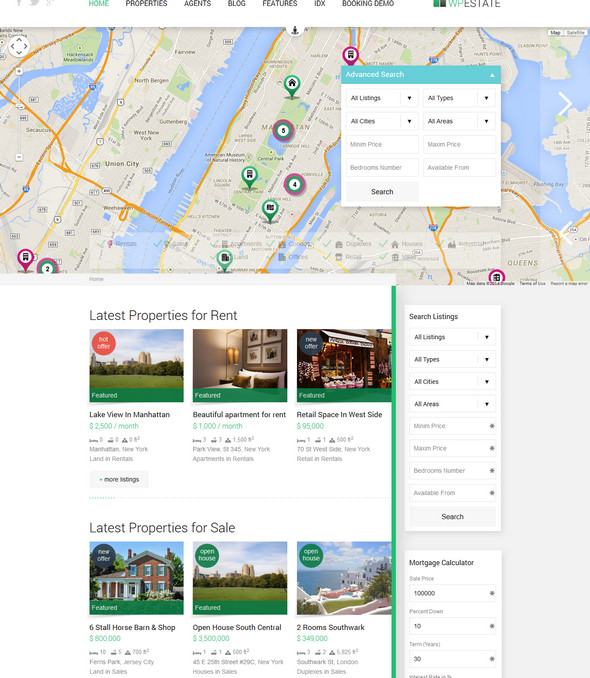This screenshot has height=678, width=590.
Task: Go to next map property arrow
Action: pyautogui.click(x=565, y=103)
